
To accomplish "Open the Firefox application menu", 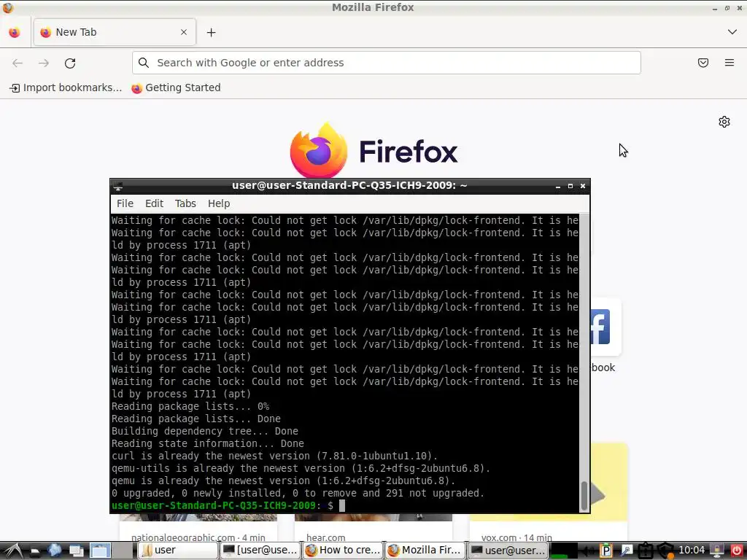I will pyautogui.click(x=729, y=63).
